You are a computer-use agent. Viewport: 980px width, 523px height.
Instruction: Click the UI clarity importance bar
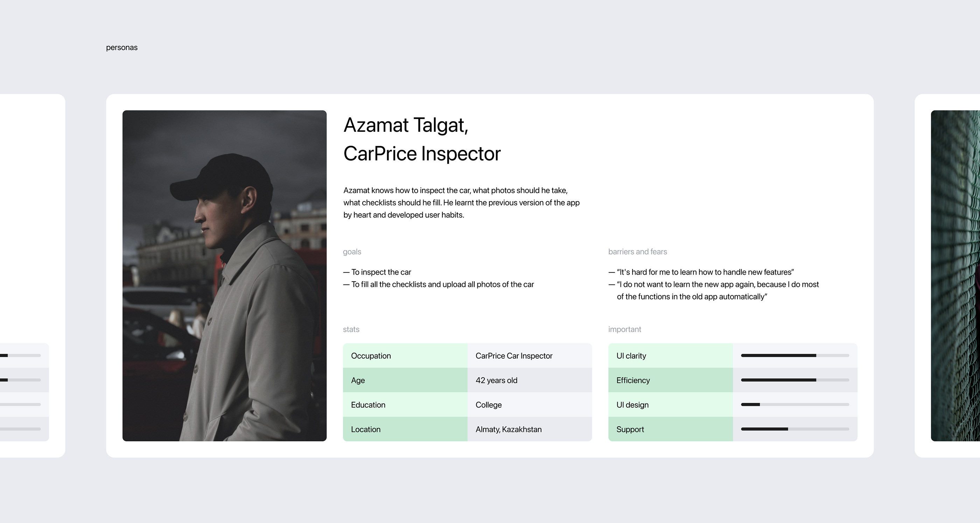[x=795, y=356]
